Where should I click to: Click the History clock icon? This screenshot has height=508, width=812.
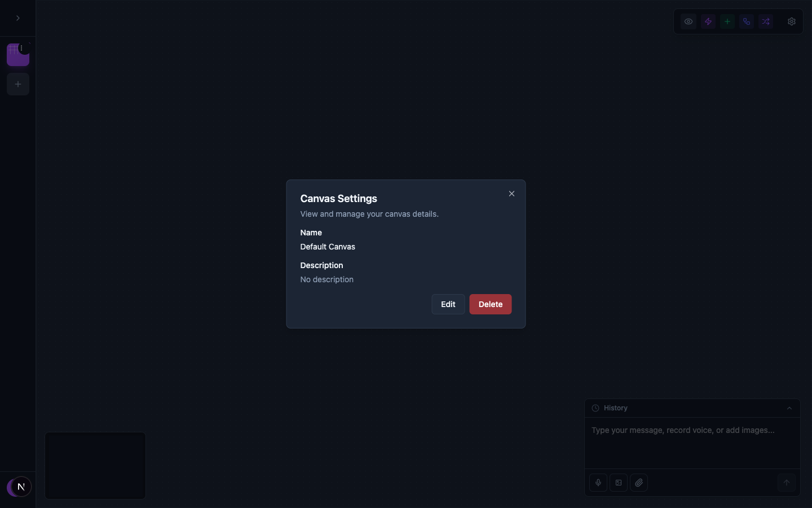595,408
